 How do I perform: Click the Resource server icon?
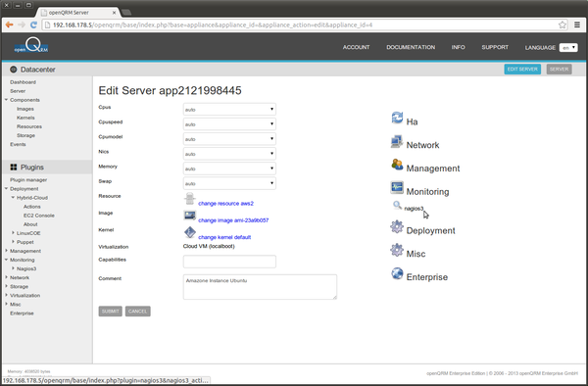point(190,199)
